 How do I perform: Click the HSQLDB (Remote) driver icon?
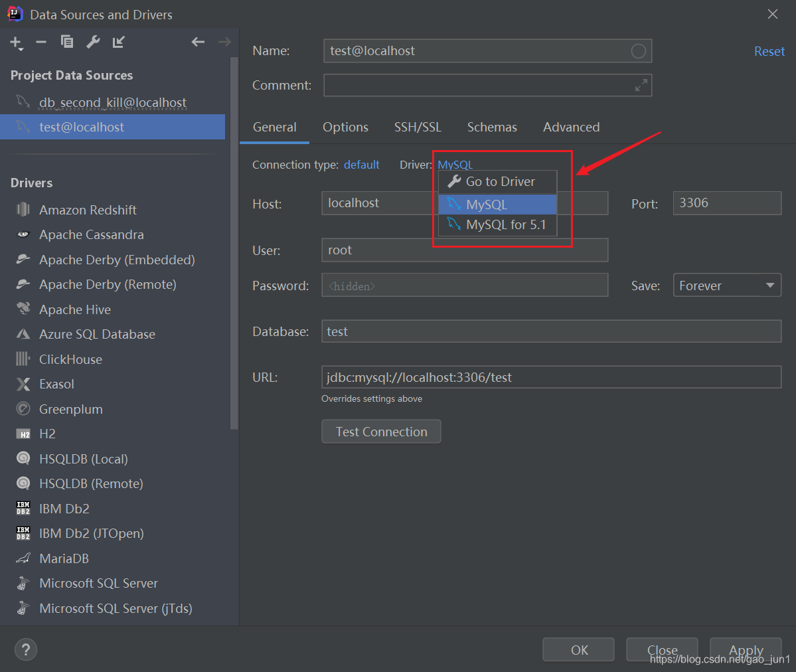[23, 483]
